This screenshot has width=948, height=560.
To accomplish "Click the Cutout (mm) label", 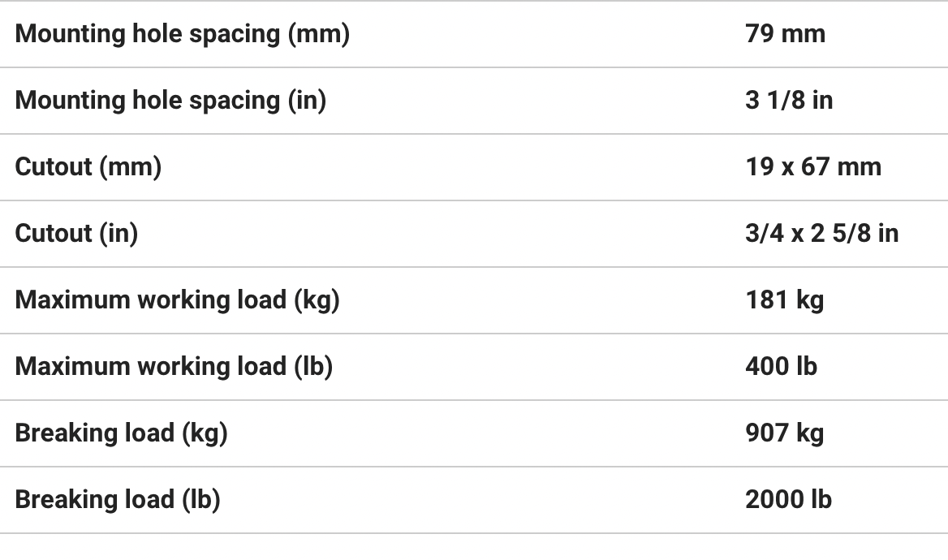I will [88, 167].
